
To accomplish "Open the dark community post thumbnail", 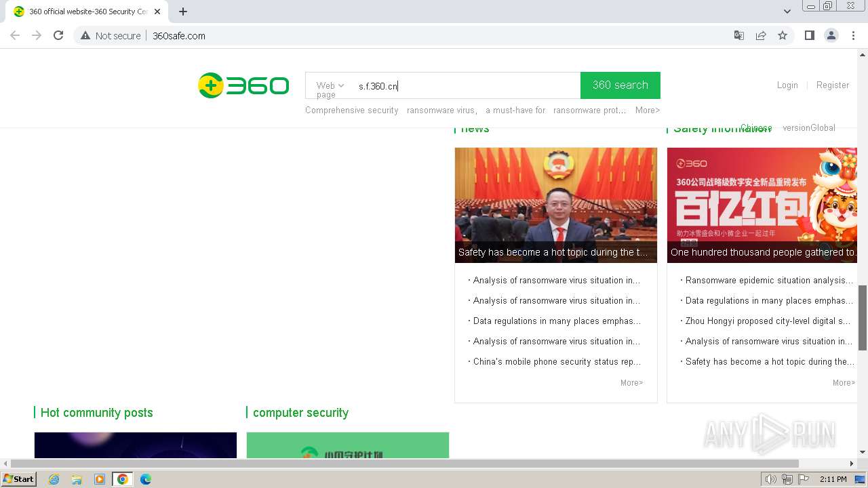I will (x=136, y=445).
